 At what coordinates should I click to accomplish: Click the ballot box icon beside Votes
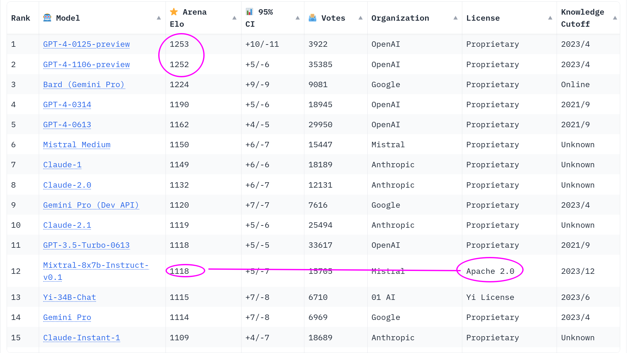pos(312,18)
